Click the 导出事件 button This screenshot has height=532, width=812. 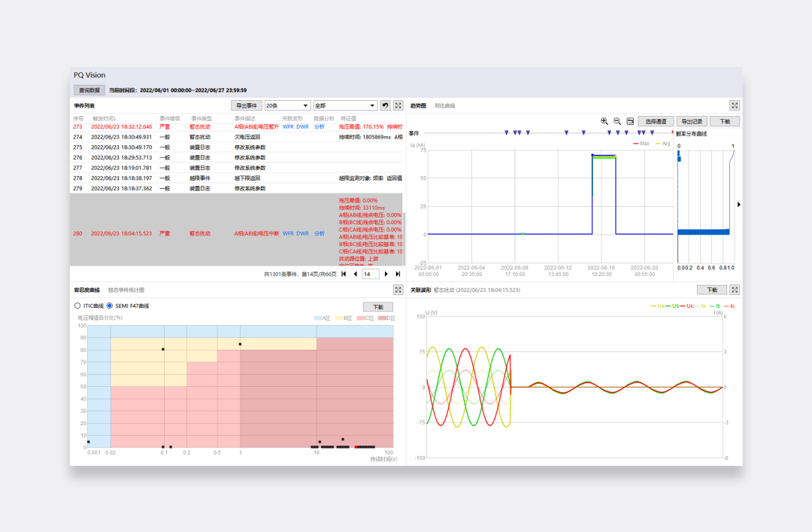tap(246, 106)
